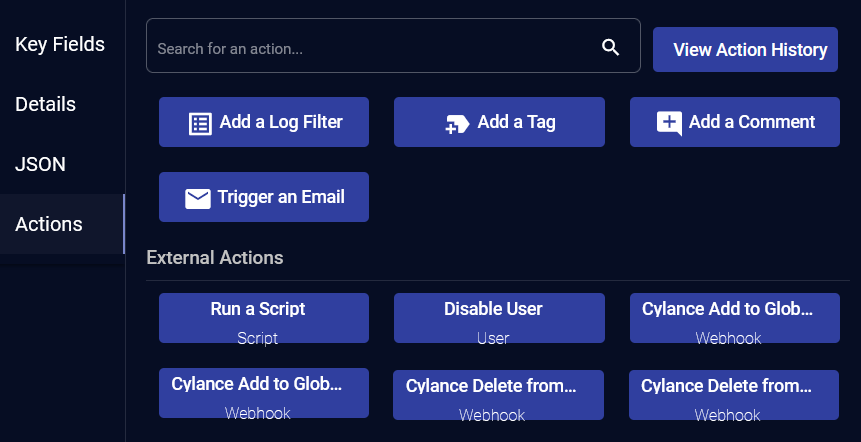Image resolution: width=861 pixels, height=442 pixels.
Task: Click Cylance Delete from... beneath Disable User
Action: coord(498,395)
